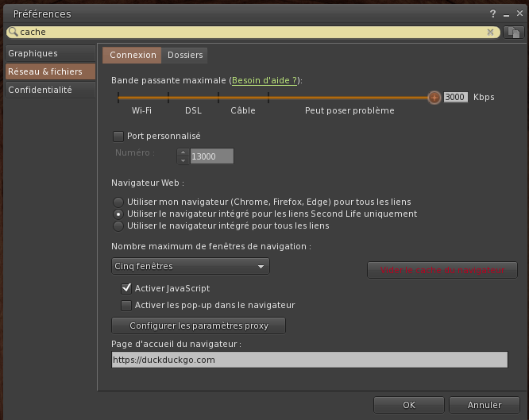Open the Cinq fenêtres dropdown
The height and width of the screenshot is (420, 529).
190,267
